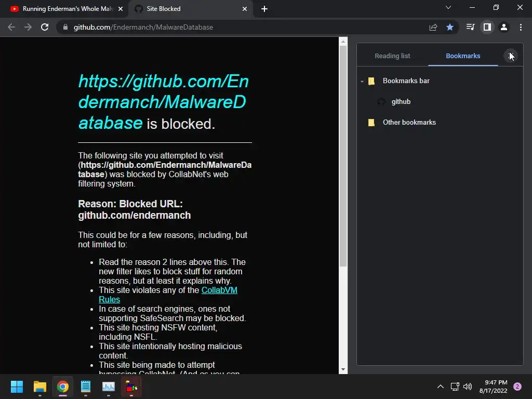Open the Bookmarks bar folder
The height and width of the screenshot is (399, 532).
point(406,81)
